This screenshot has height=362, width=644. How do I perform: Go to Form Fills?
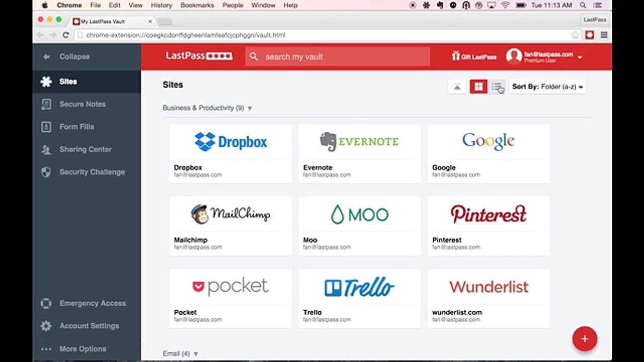tap(87, 127)
